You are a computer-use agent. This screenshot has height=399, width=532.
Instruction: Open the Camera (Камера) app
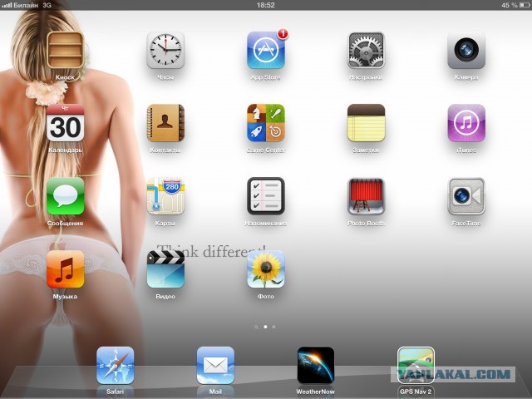[x=466, y=50]
